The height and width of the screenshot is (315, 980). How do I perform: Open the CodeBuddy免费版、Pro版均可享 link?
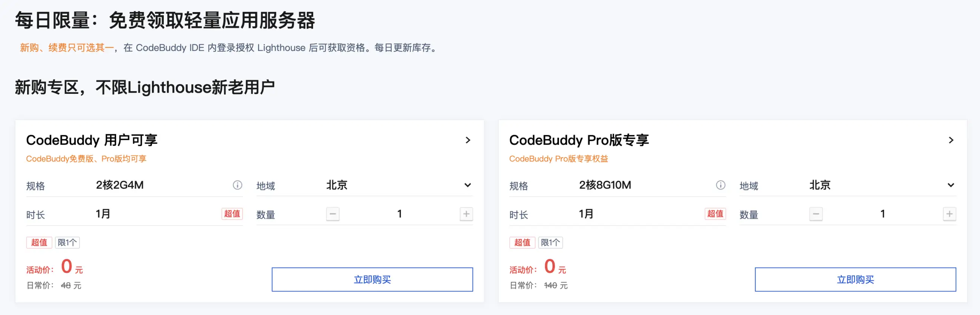pos(86,159)
